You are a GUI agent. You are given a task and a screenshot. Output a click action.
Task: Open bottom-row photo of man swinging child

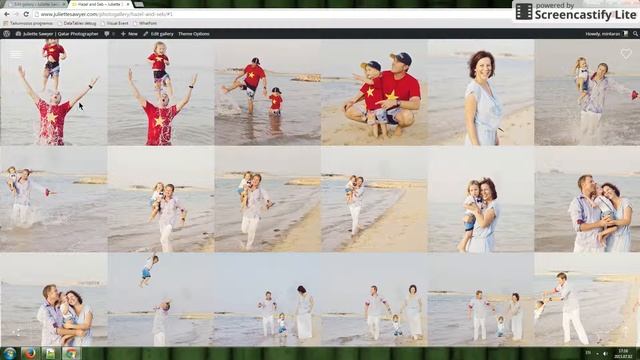click(587, 299)
